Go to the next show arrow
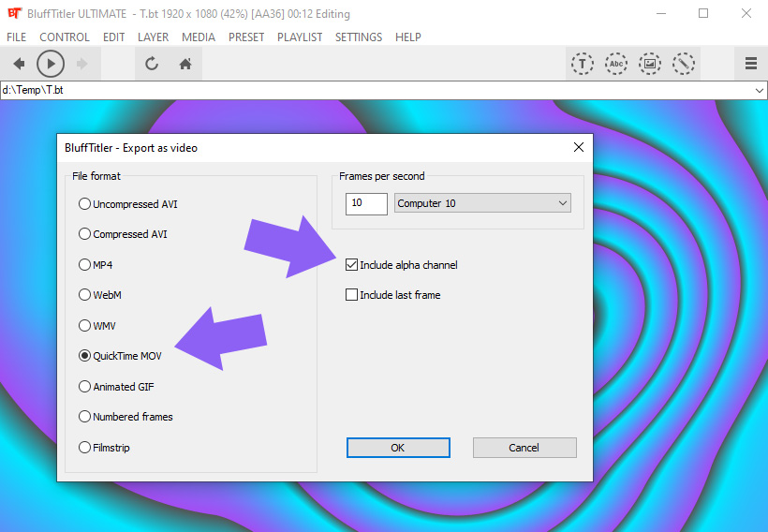This screenshot has width=768, height=532. [x=82, y=64]
